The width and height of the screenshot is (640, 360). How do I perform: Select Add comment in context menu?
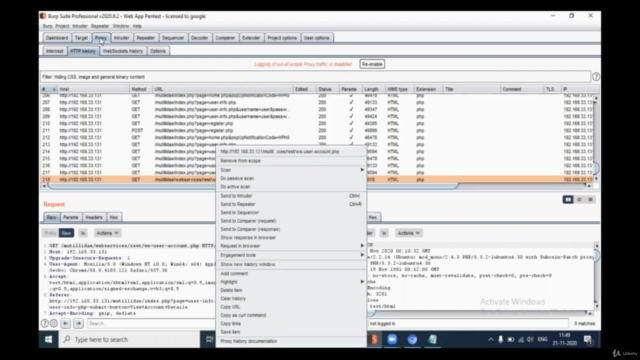point(291,273)
